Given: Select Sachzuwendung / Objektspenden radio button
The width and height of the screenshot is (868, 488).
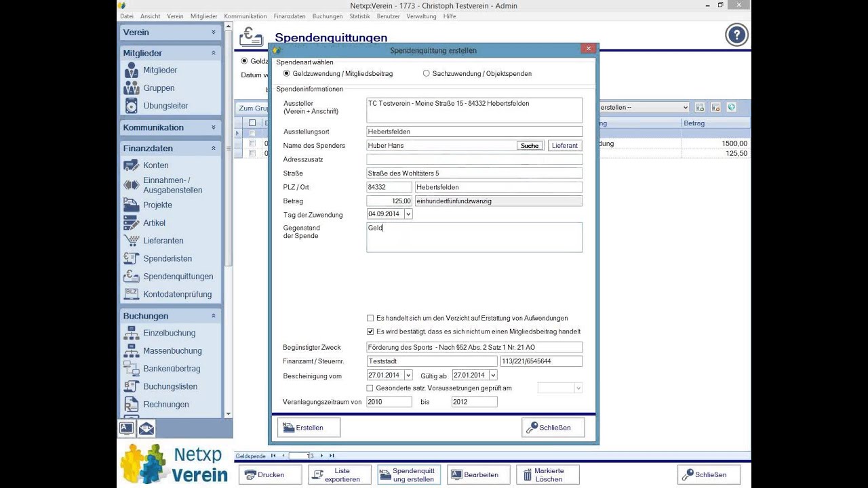Looking at the screenshot, I should pos(427,73).
